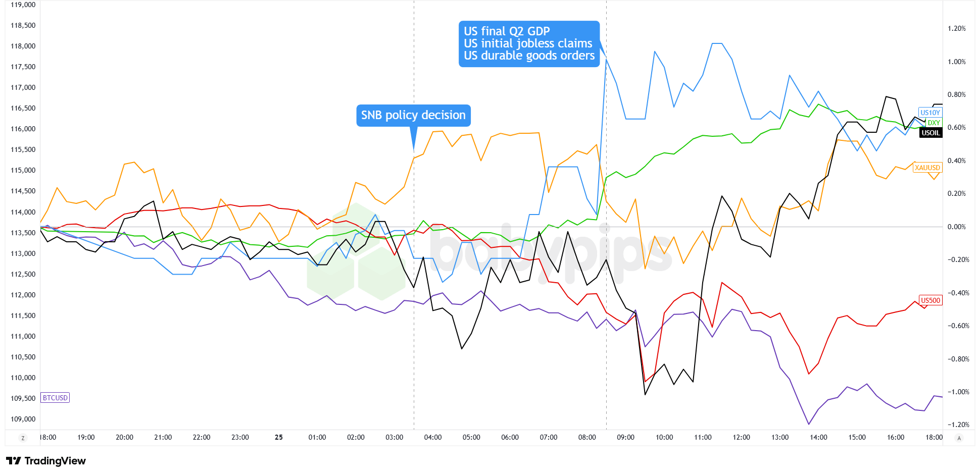Select the US10Y series label
The height and width of the screenshot is (476, 980).
930,113
